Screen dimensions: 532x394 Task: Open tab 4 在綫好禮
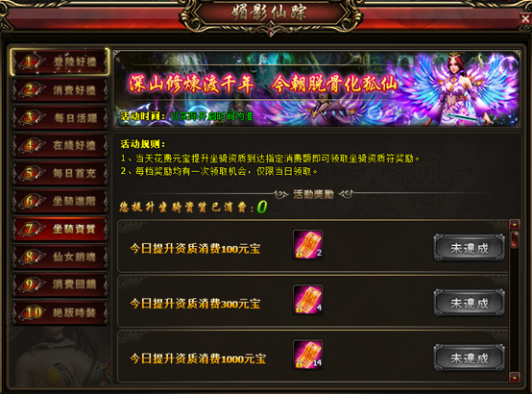pyautogui.click(x=60, y=145)
